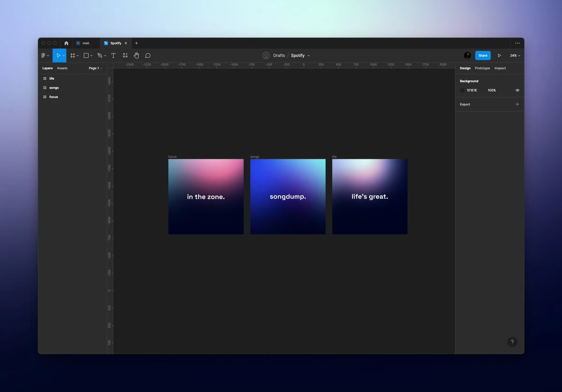This screenshot has width=562, height=392.
Task: Toggle background color visibility eye
Action: tap(517, 90)
